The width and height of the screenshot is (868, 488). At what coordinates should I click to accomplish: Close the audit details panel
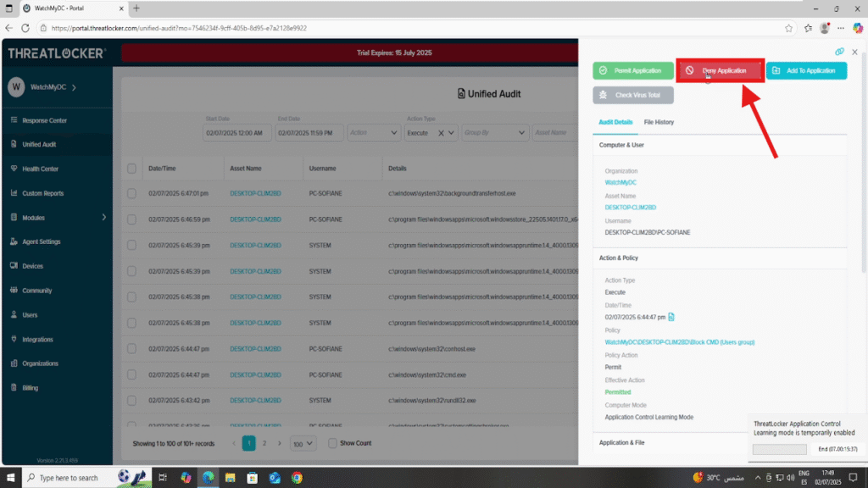tap(854, 52)
